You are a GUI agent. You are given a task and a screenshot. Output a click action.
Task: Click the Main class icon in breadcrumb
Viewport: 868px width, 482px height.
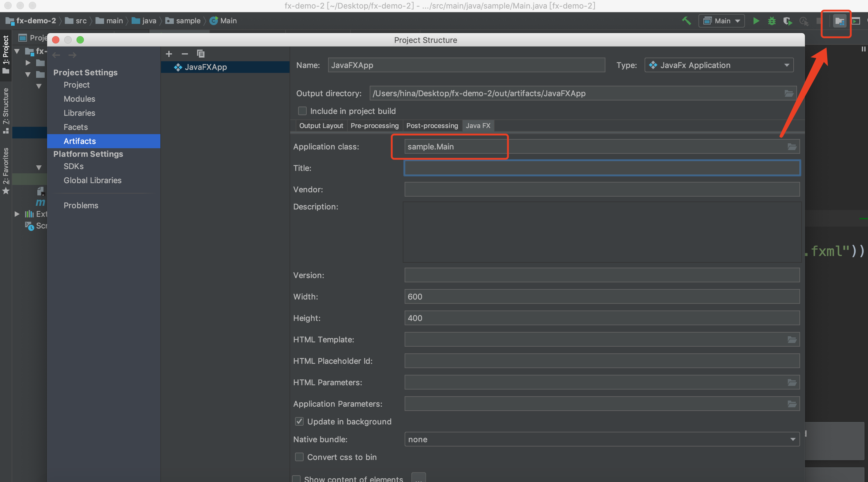click(x=214, y=21)
